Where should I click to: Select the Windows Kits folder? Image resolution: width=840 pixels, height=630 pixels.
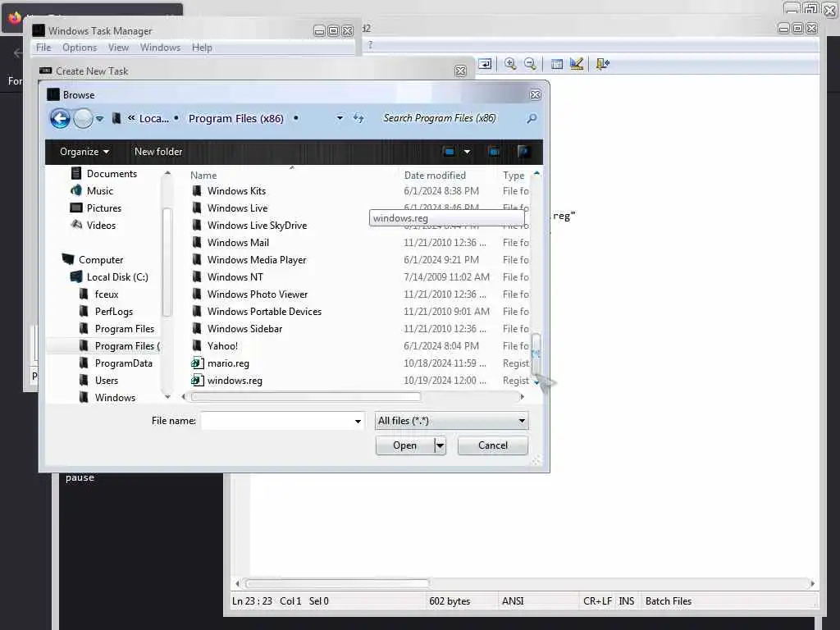[x=236, y=190]
